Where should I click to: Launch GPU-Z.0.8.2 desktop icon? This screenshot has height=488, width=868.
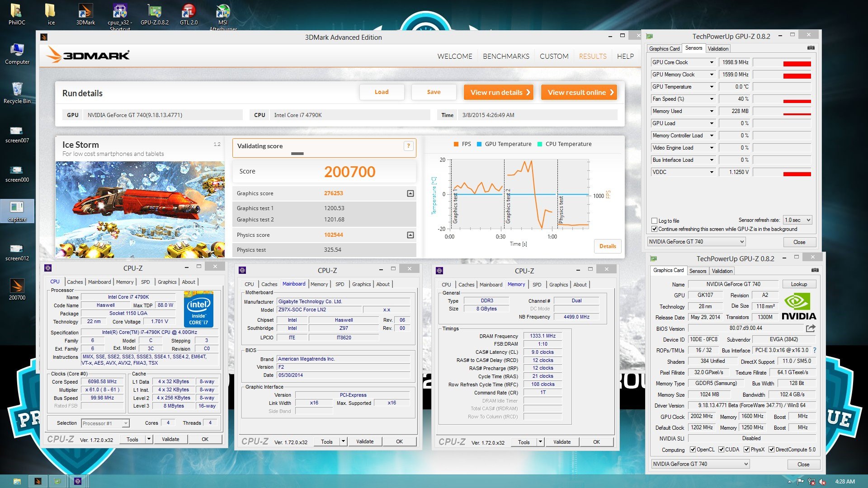pyautogui.click(x=155, y=14)
